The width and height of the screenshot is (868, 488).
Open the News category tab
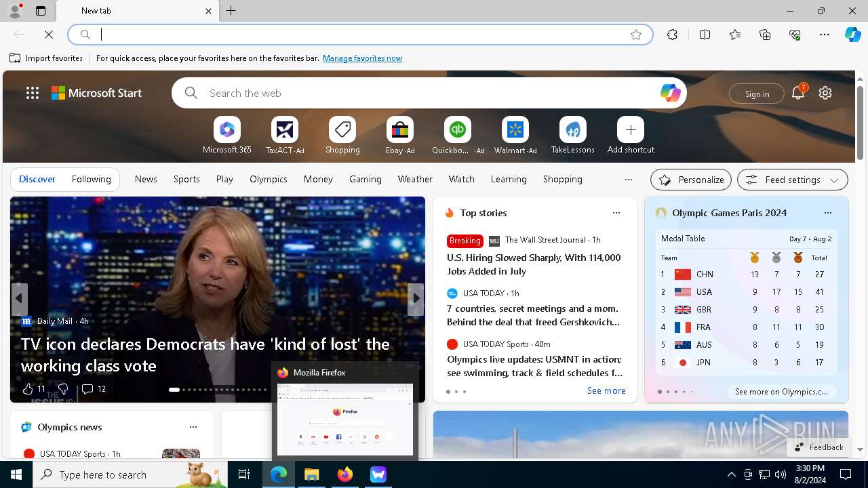[146, 179]
